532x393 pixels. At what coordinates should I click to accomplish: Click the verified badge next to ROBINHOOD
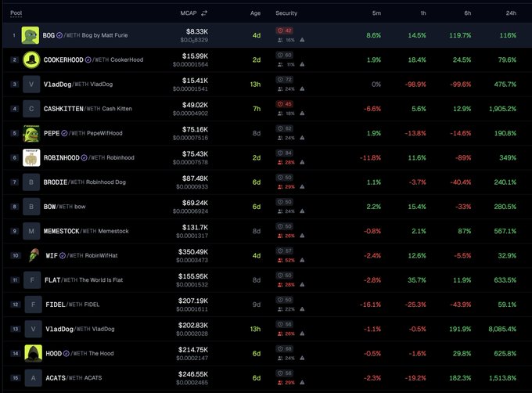coord(84,158)
